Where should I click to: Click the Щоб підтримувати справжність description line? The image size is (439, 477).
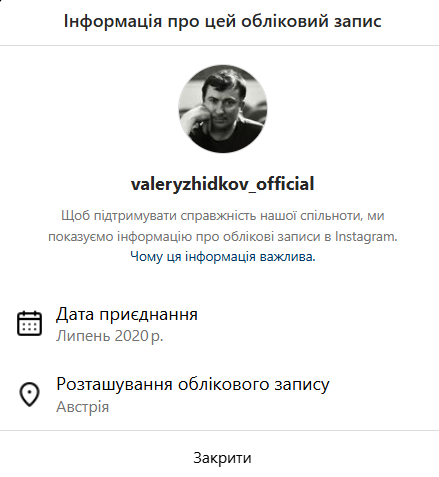click(x=223, y=216)
